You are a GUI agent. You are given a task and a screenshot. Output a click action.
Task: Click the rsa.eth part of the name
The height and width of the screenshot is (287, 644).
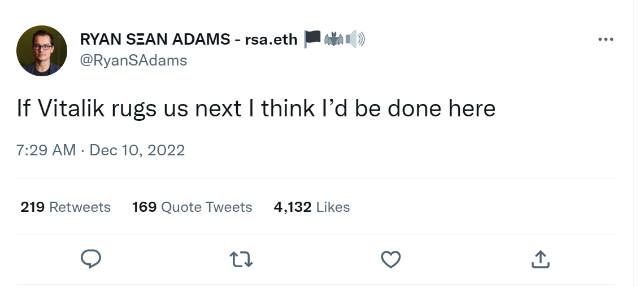(x=271, y=40)
